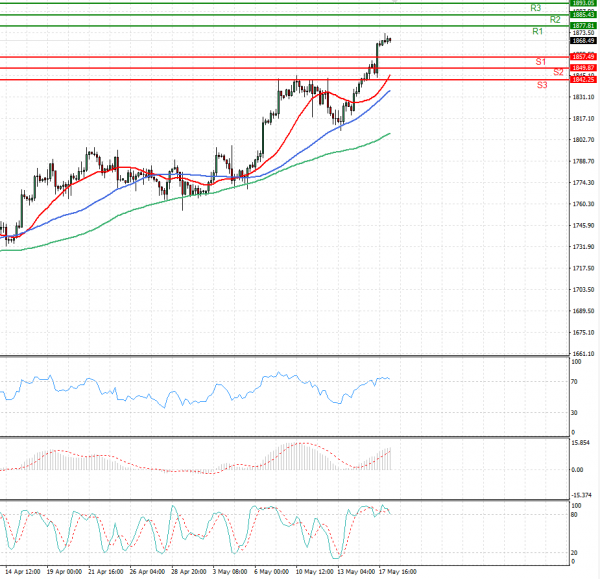Click the 1802.70 price axis value
The image size is (600, 579).
click(583, 140)
